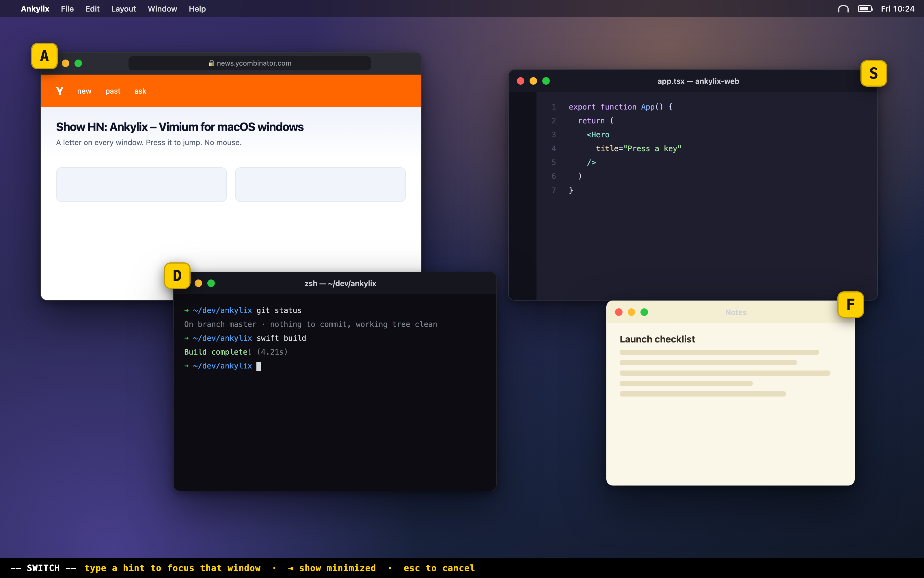
Task: Click the subtitle 'A letter on every window'
Action: point(149,142)
